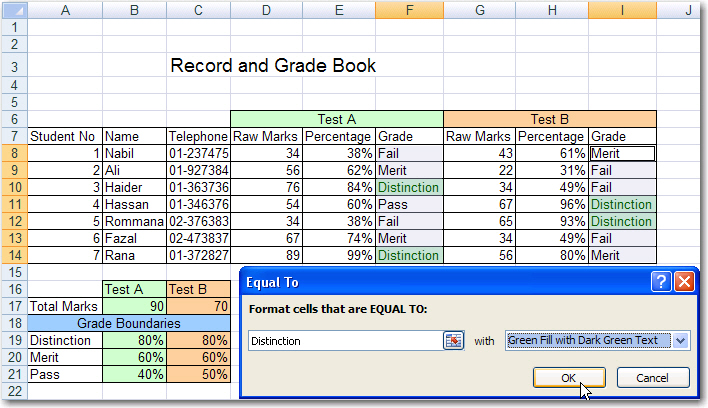
Task: Click Test B Pass boundary 50% cell
Action: tap(198, 374)
